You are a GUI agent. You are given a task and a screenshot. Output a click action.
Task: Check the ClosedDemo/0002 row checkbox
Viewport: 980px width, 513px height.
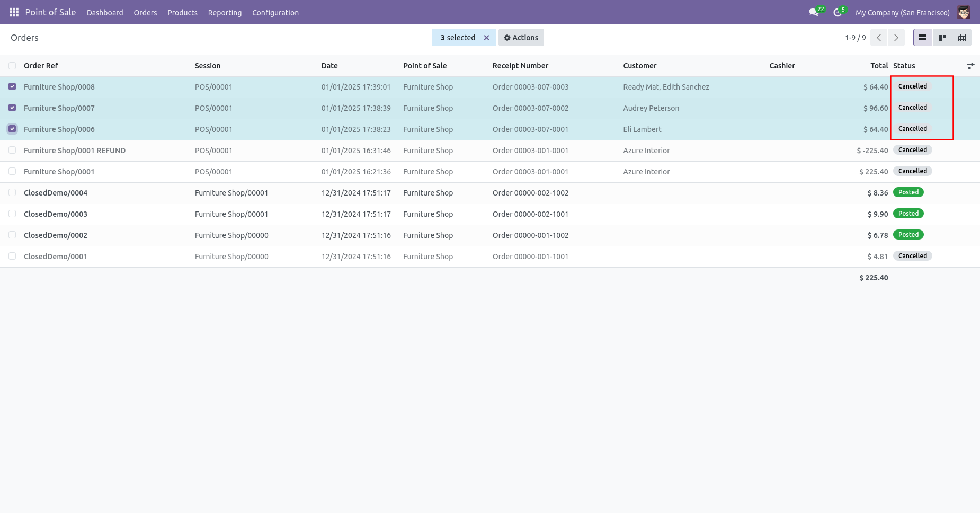coord(12,235)
